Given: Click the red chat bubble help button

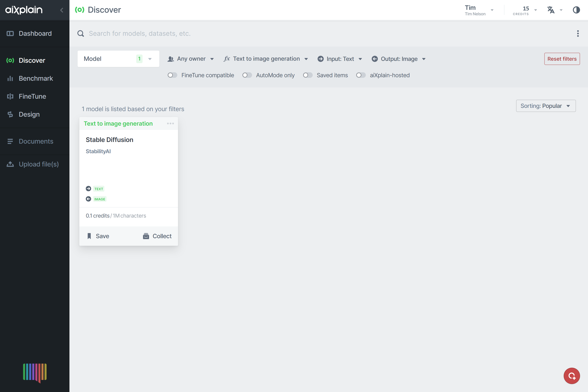Looking at the screenshot, I should 571,375.
